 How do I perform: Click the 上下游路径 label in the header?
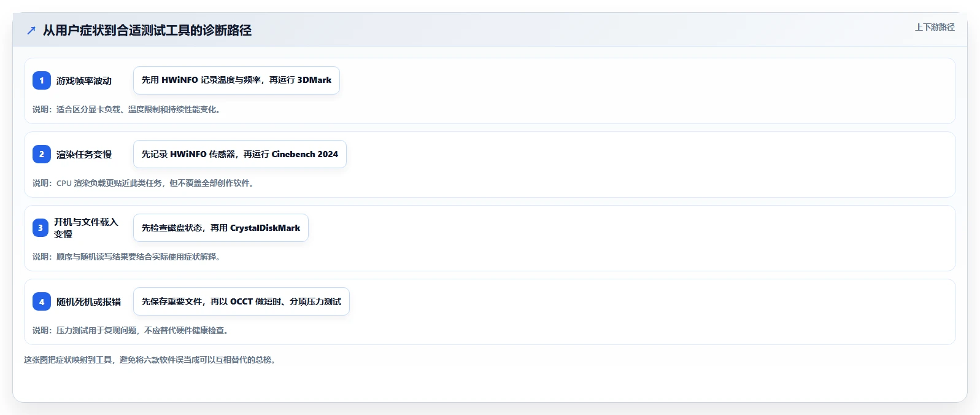(935, 27)
